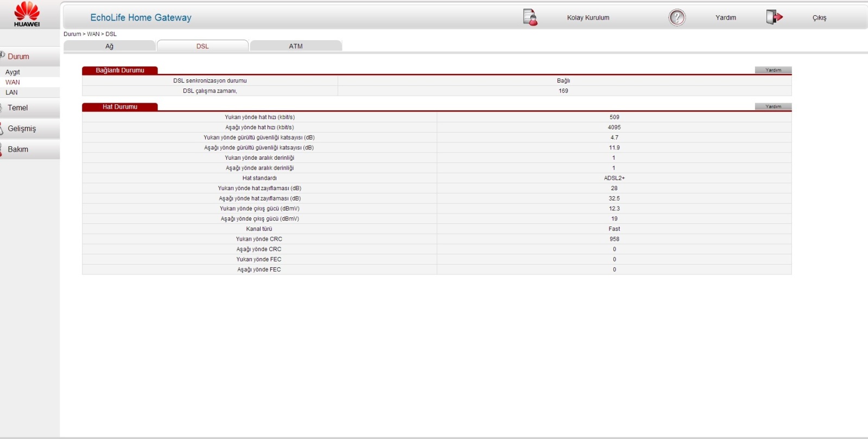Click the Bağlı status value

click(563, 80)
